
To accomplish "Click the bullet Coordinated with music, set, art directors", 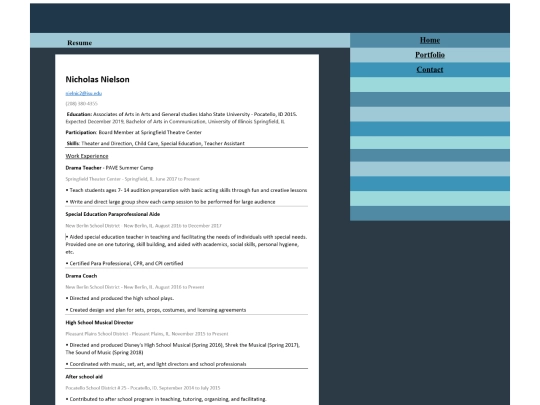I will click(156, 364).
